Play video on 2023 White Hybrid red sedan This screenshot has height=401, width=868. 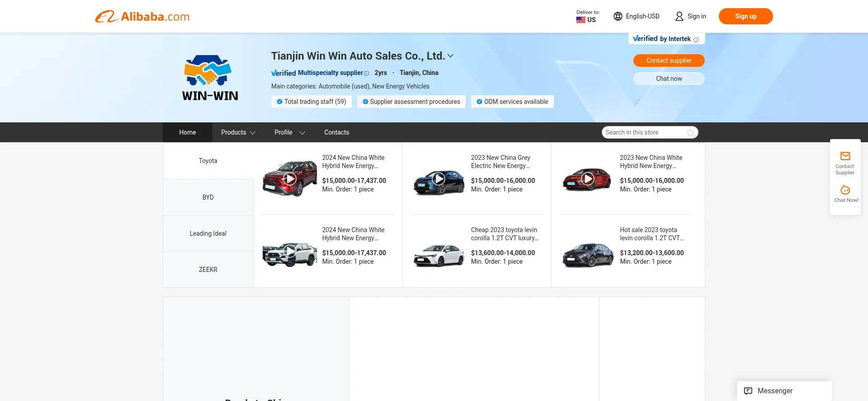click(587, 179)
